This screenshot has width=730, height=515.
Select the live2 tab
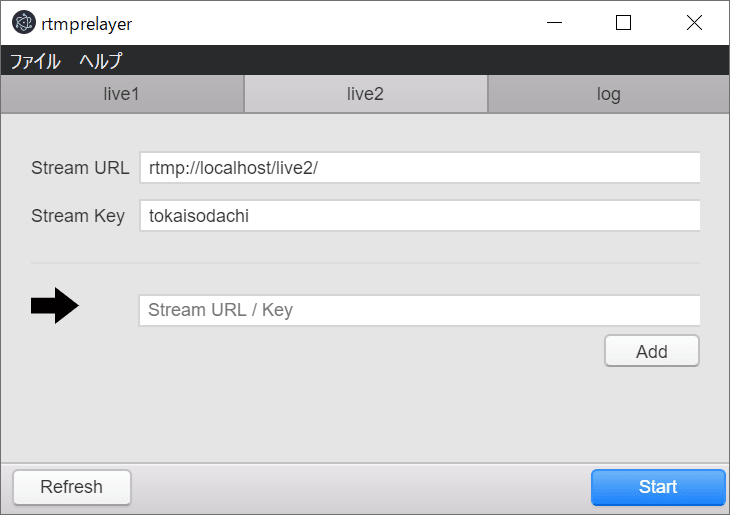click(x=365, y=94)
